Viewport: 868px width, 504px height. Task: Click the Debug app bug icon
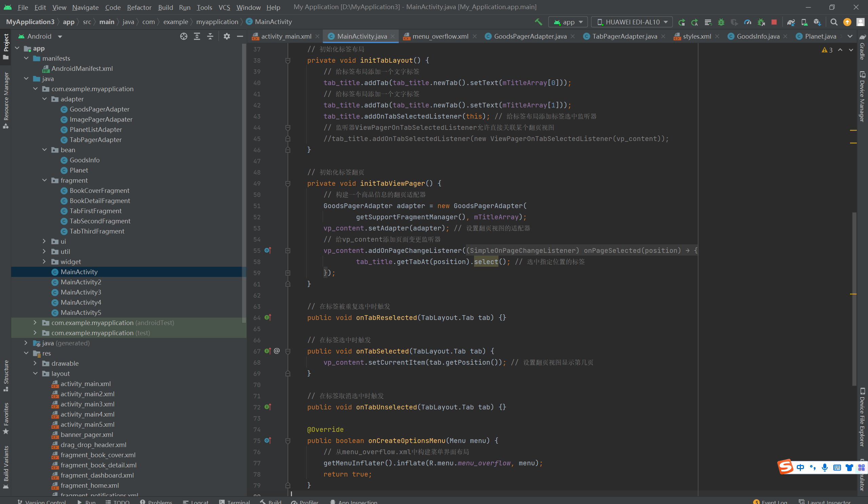[x=721, y=22]
